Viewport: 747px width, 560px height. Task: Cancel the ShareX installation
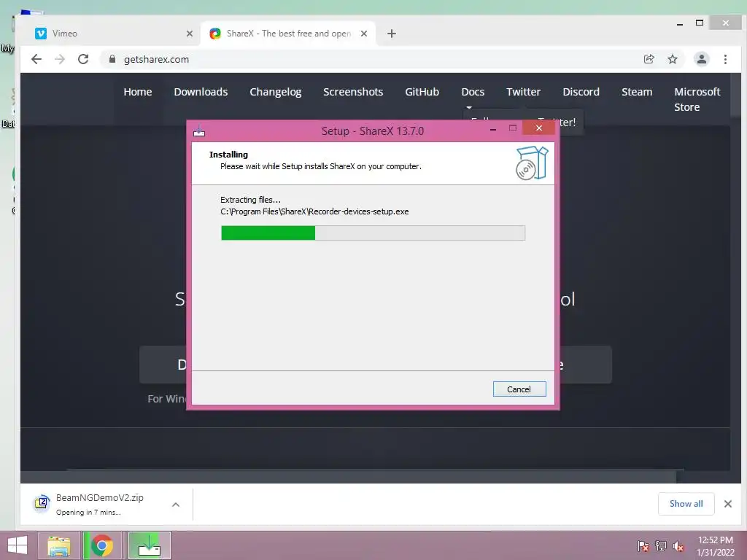(519, 389)
